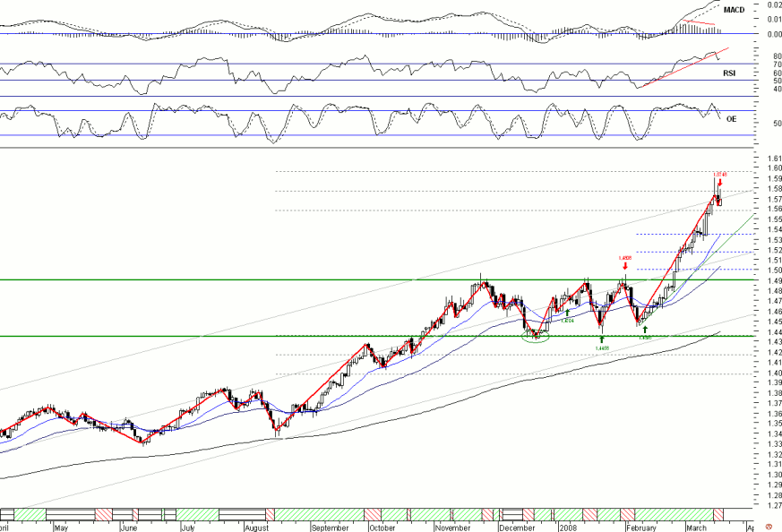Screen dimensions: 782x532
Task: Click the 1.40 price axis label
Action: (x=775, y=373)
